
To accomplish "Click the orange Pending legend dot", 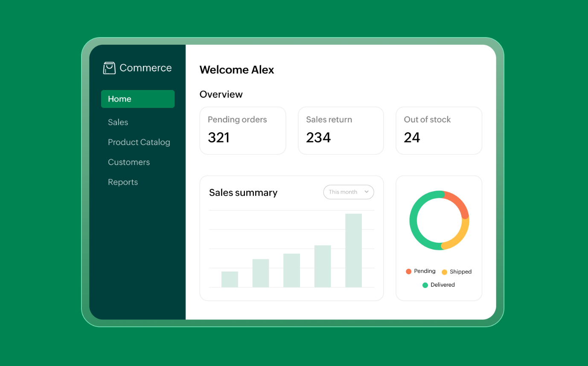I will [408, 271].
